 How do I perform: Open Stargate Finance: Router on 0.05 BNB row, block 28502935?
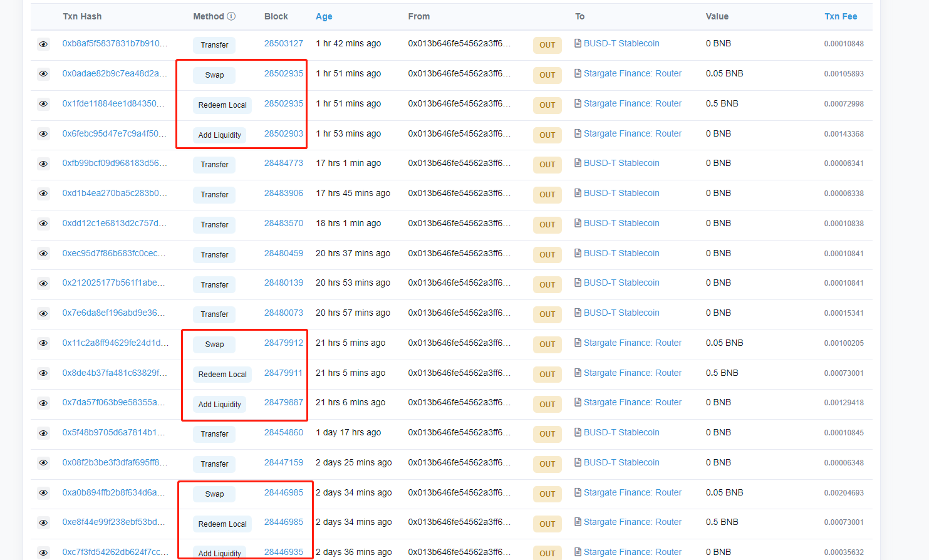(632, 73)
